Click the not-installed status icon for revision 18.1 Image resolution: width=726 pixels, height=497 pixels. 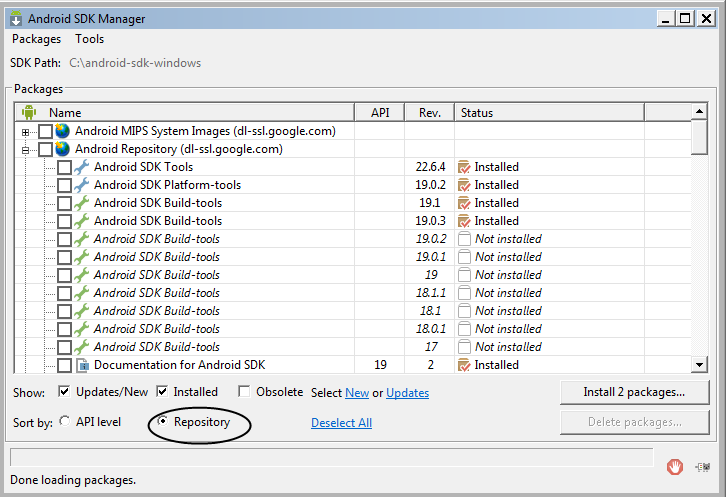464,311
